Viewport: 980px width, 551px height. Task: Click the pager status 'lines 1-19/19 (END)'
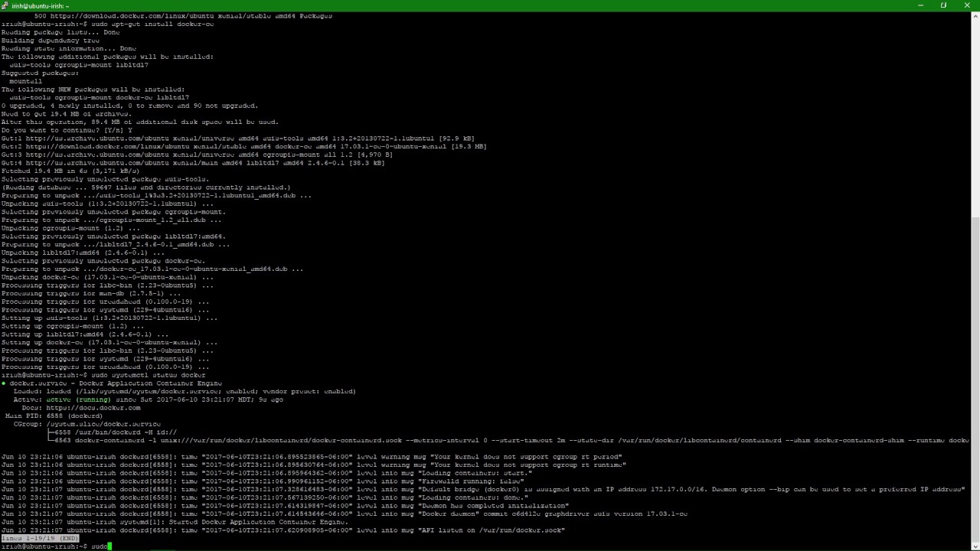(x=40, y=539)
